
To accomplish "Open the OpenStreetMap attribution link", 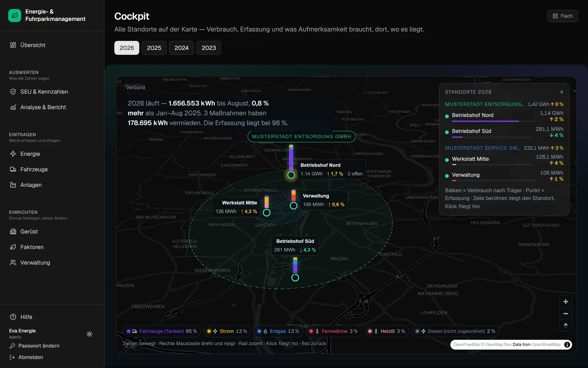I will coord(546,344).
